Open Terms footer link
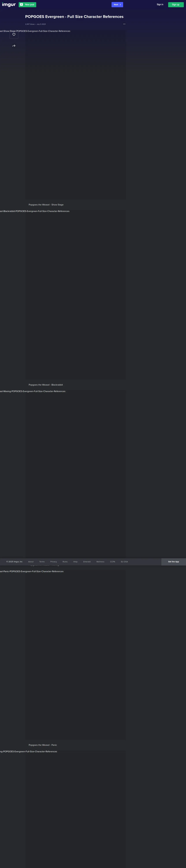The image size is (186, 868). click(x=42, y=562)
